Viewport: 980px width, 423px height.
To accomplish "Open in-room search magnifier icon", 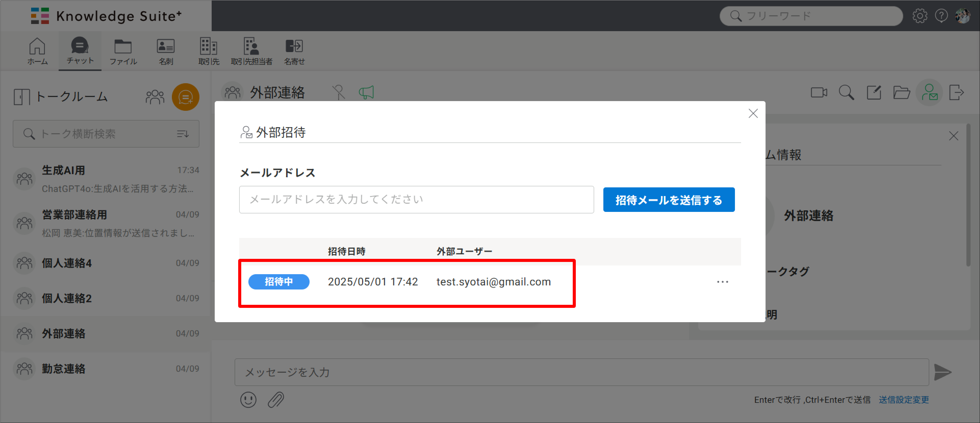I will pyautogui.click(x=846, y=92).
